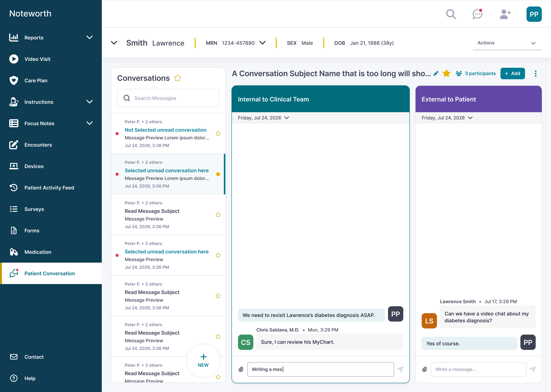Attach a file in Internal to Clinical Team
The height and width of the screenshot is (392, 551).
pos(241,369)
